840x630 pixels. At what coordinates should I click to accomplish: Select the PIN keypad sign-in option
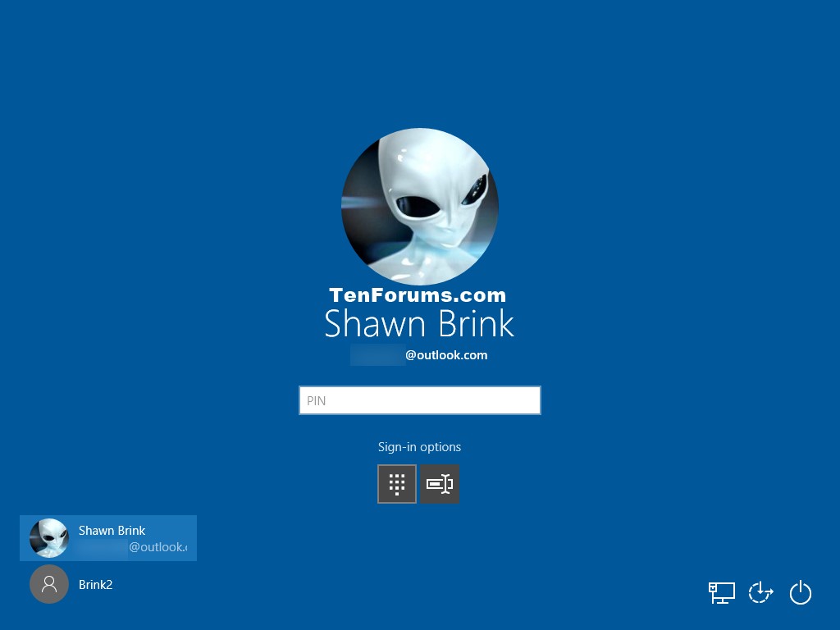point(397,484)
